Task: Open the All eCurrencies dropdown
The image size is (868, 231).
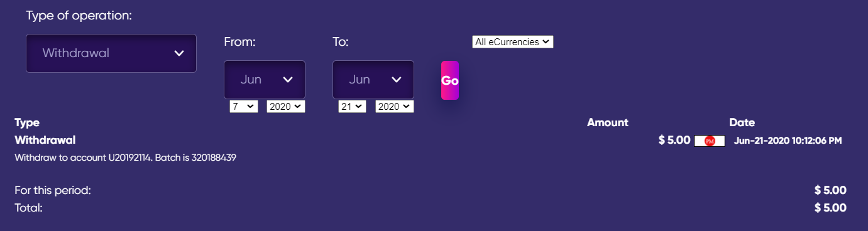Action: tap(513, 42)
